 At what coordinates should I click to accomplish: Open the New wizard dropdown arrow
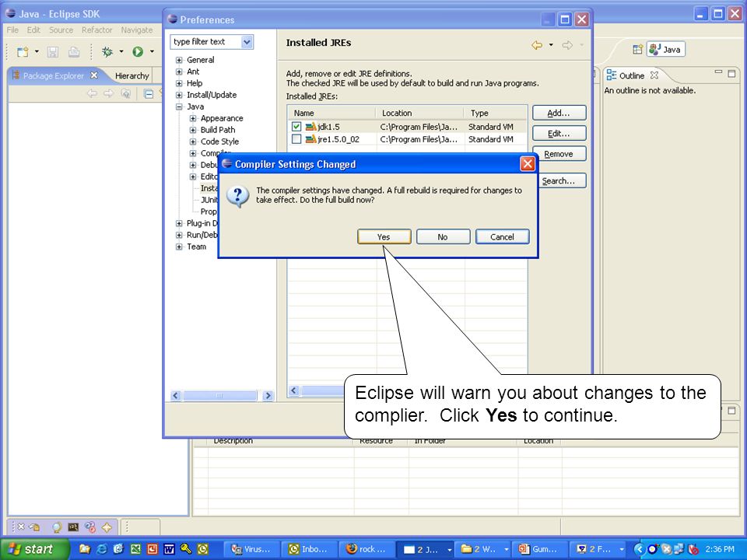pyautogui.click(x=37, y=51)
